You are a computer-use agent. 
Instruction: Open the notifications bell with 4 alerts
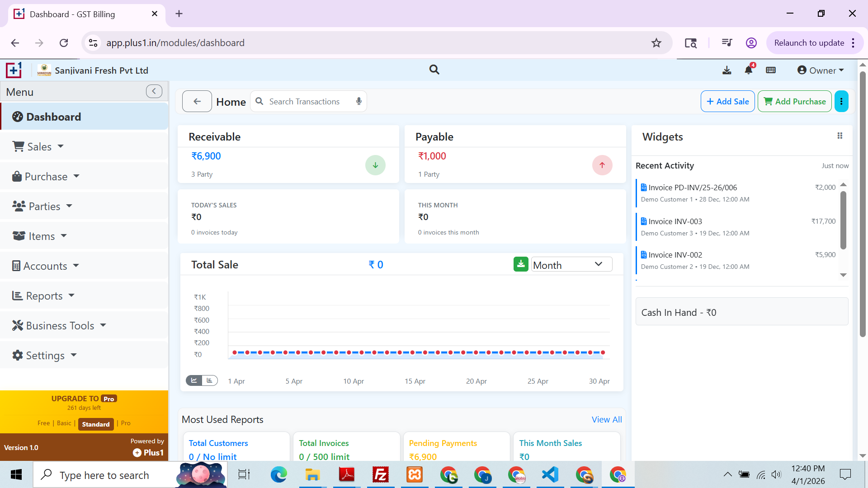pyautogui.click(x=748, y=70)
